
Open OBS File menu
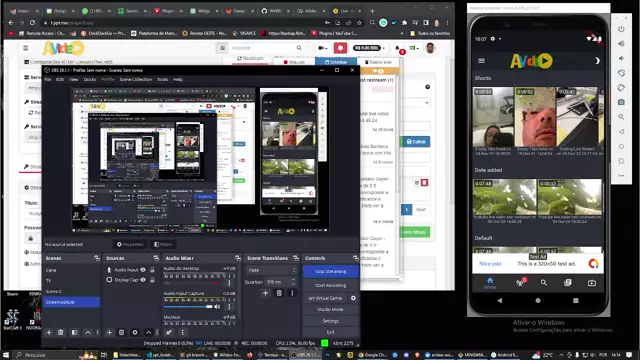pyautogui.click(x=48, y=80)
